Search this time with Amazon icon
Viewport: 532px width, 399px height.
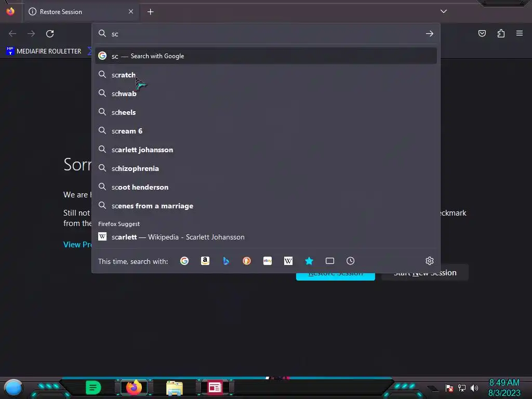pyautogui.click(x=205, y=261)
